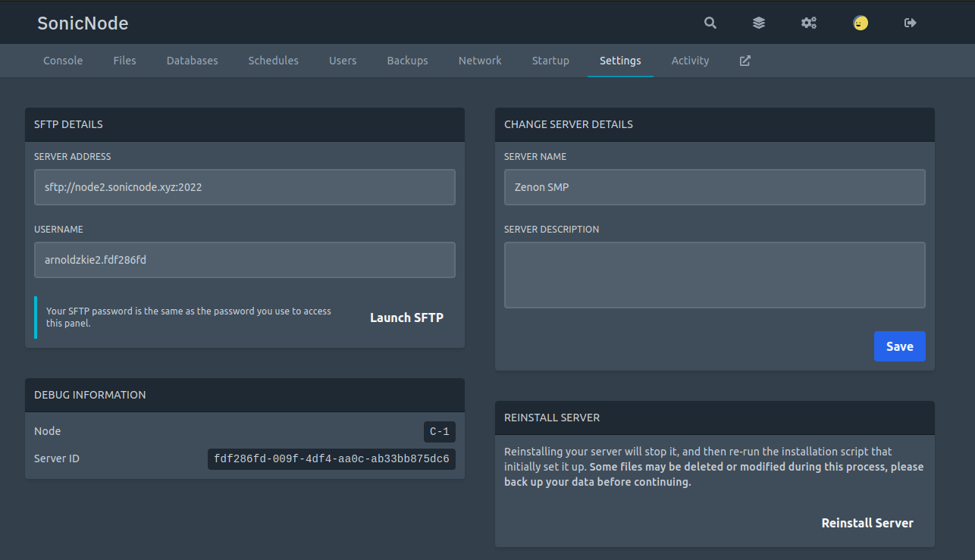Select the Settings tab

click(620, 61)
